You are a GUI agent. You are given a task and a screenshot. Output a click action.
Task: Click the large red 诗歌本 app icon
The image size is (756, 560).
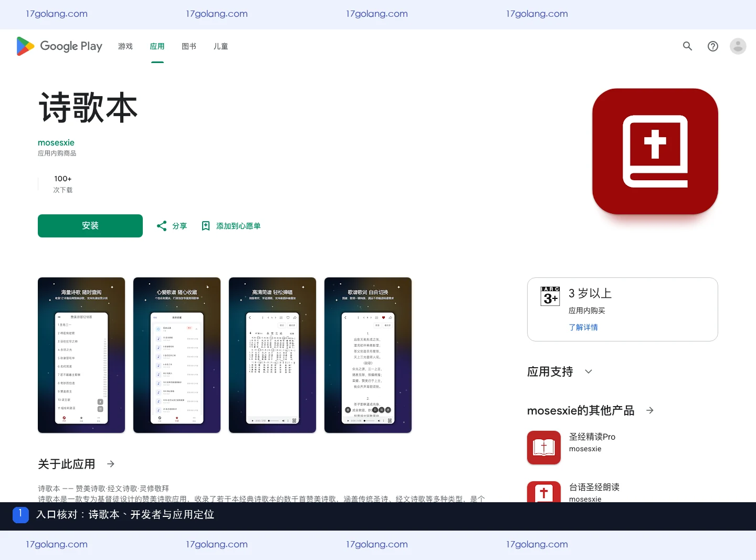tap(655, 151)
